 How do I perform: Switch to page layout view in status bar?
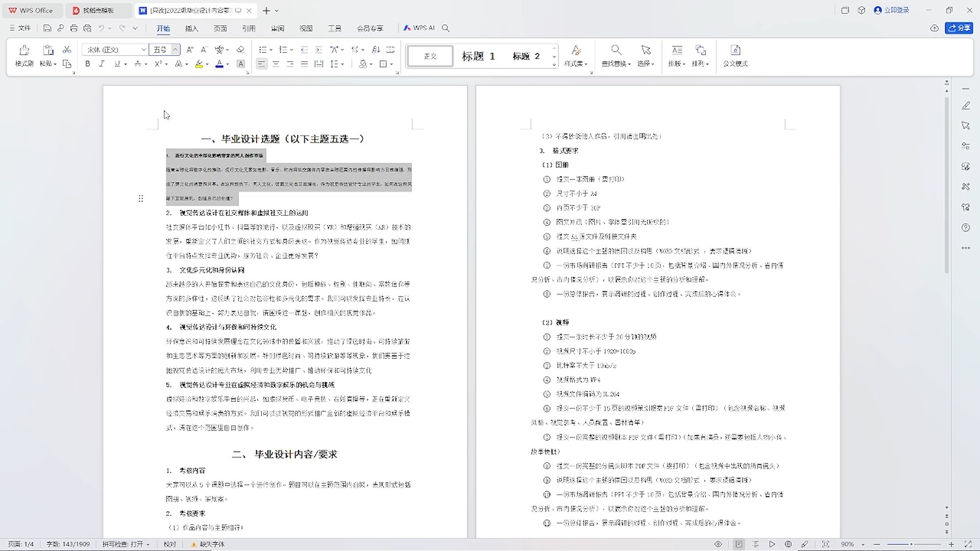(x=739, y=544)
